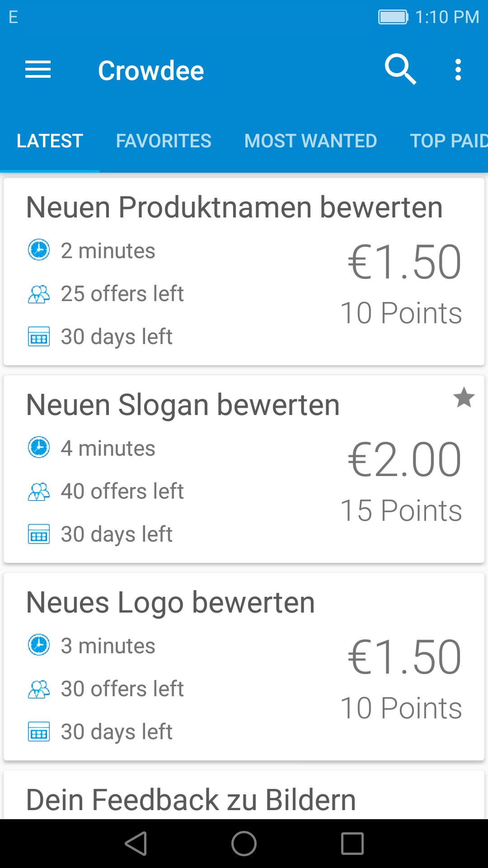Viewport: 488px width, 868px height.
Task: Open recent apps square button
Action: pyautogui.click(x=352, y=844)
